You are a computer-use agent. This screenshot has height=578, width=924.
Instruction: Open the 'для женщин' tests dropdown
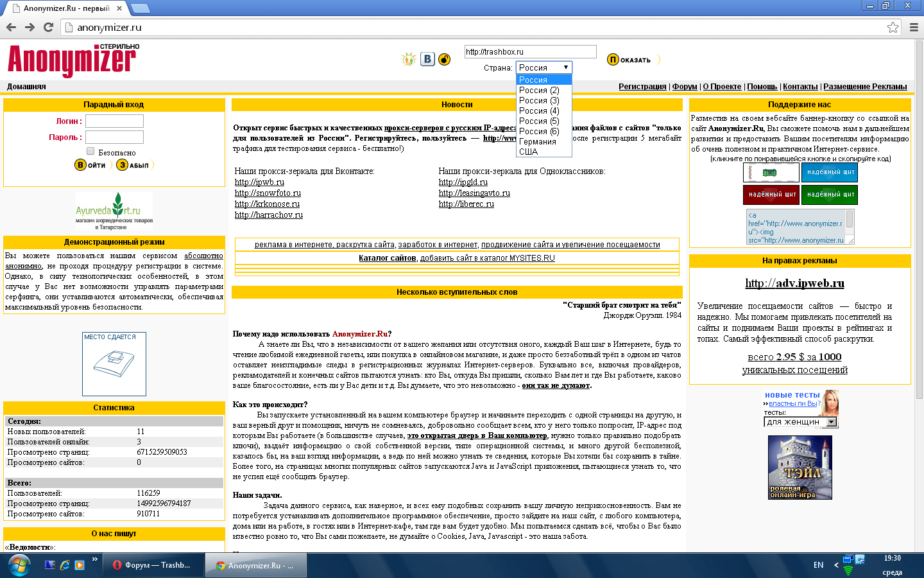pos(801,422)
